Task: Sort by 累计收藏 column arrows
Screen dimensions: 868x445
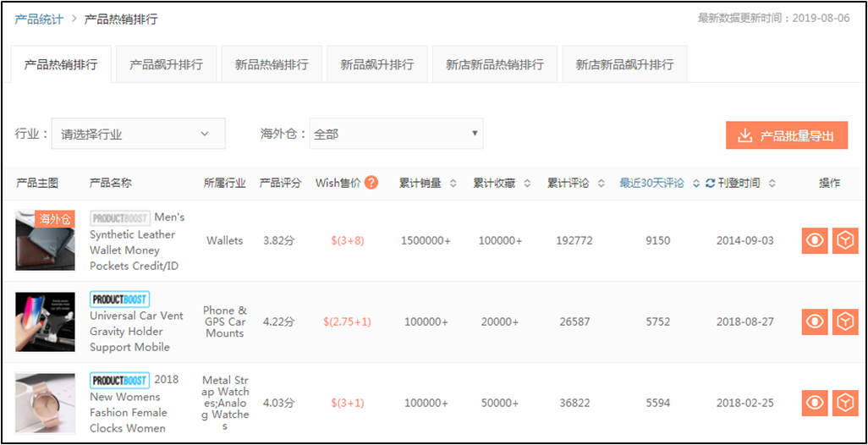Action: [527, 184]
